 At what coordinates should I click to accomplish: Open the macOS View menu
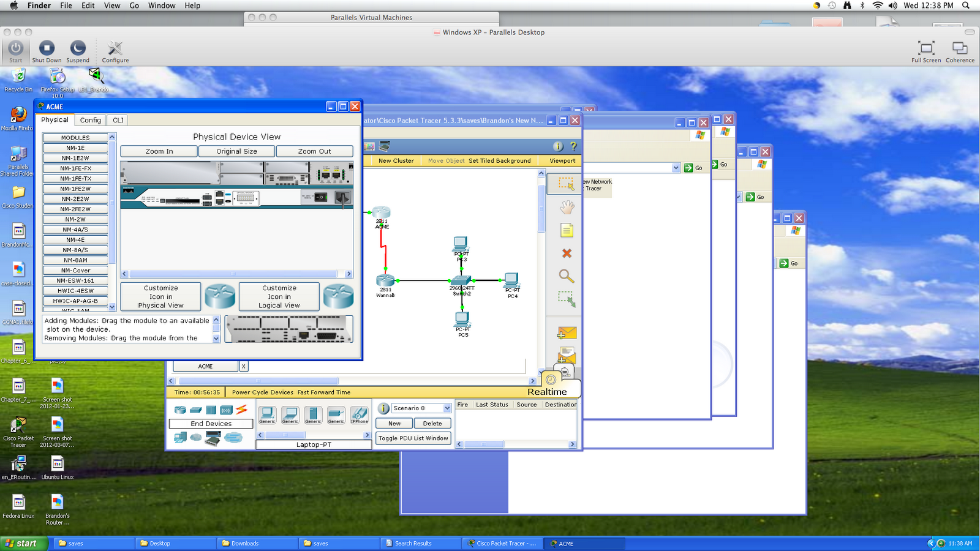pyautogui.click(x=112, y=6)
